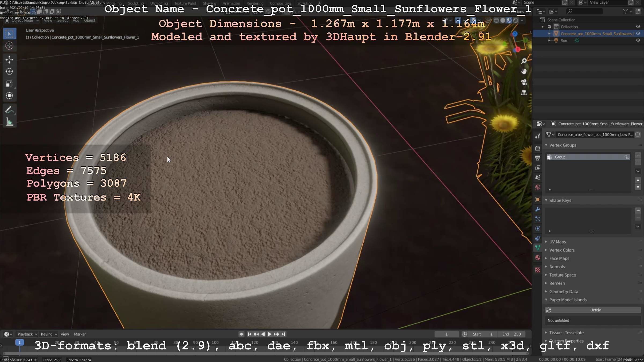Select the Select Box tool
Image resolution: width=644 pixels, height=362 pixels.
pyautogui.click(x=9, y=34)
